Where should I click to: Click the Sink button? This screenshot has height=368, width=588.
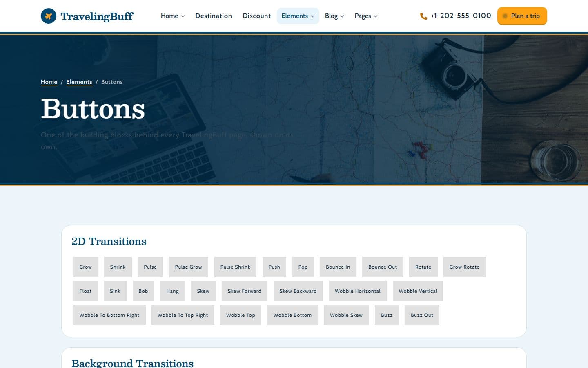[x=115, y=291]
